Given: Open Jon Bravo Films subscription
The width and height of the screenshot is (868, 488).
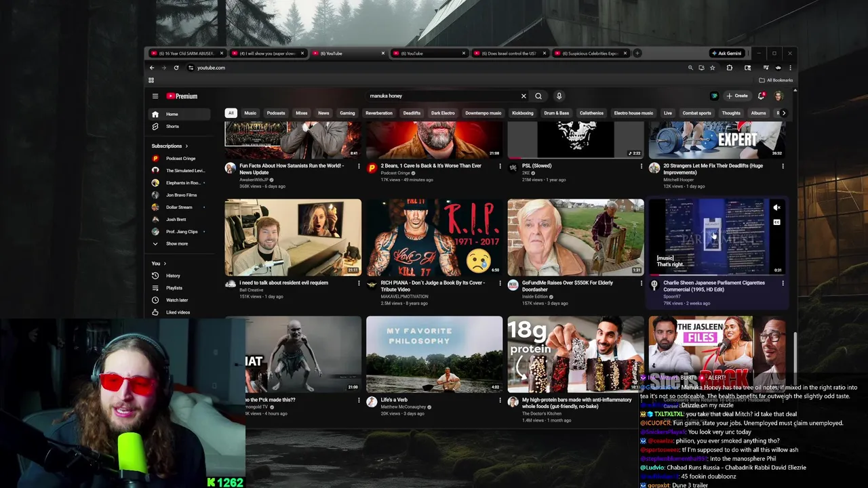Looking at the screenshot, I should click(x=180, y=195).
